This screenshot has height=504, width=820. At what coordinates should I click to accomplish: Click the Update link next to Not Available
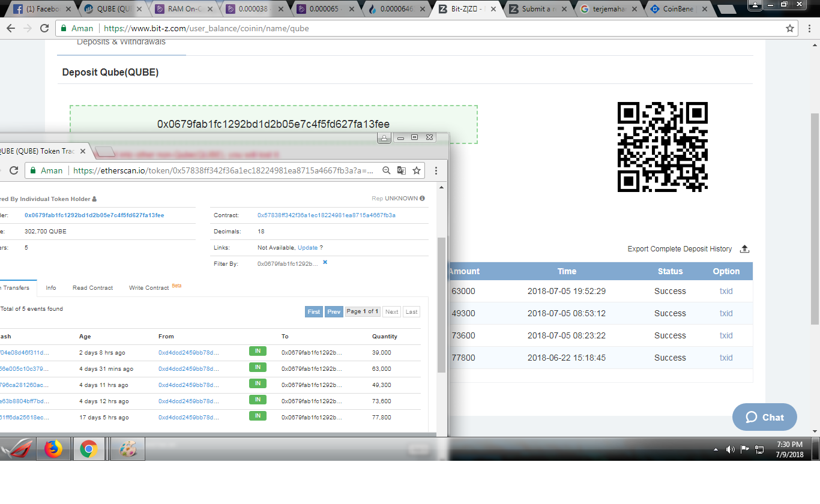(x=308, y=247)
